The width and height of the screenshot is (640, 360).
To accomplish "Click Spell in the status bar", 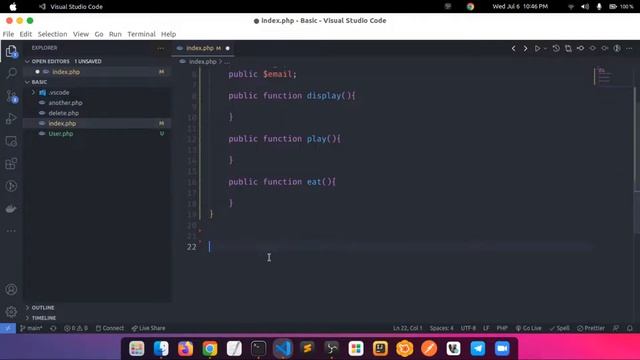I will [559, 328].
